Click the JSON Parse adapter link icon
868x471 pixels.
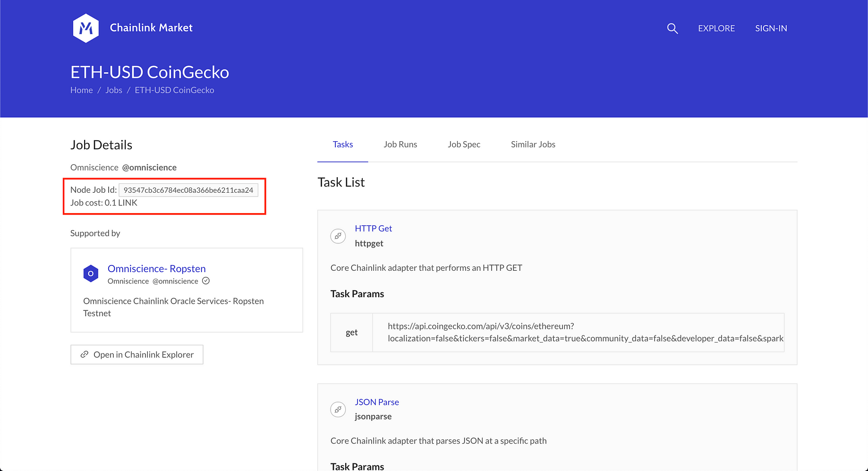pyautogui.click(x=338, y=409)
